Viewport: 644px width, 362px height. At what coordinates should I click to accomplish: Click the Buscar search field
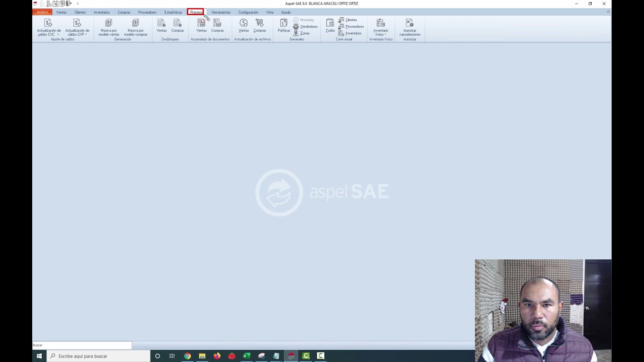click(82, 345)
